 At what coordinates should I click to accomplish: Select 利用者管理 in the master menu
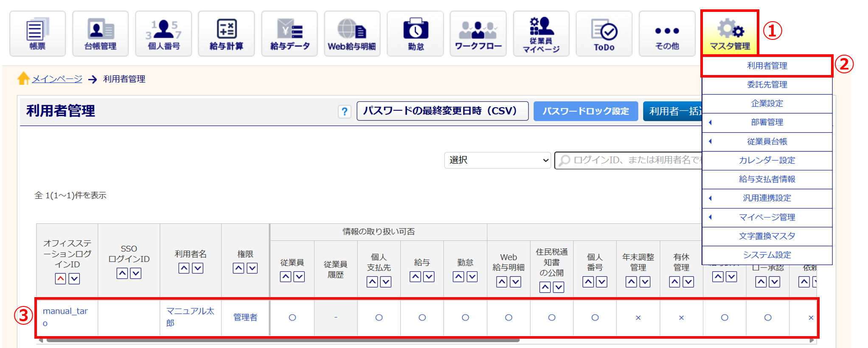coord(767,66)
